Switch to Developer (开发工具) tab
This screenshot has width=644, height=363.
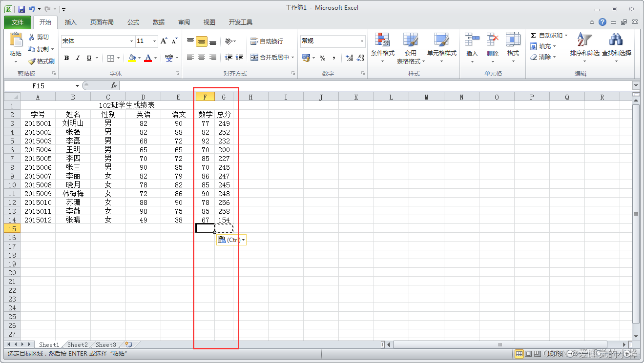coord(240,22)
